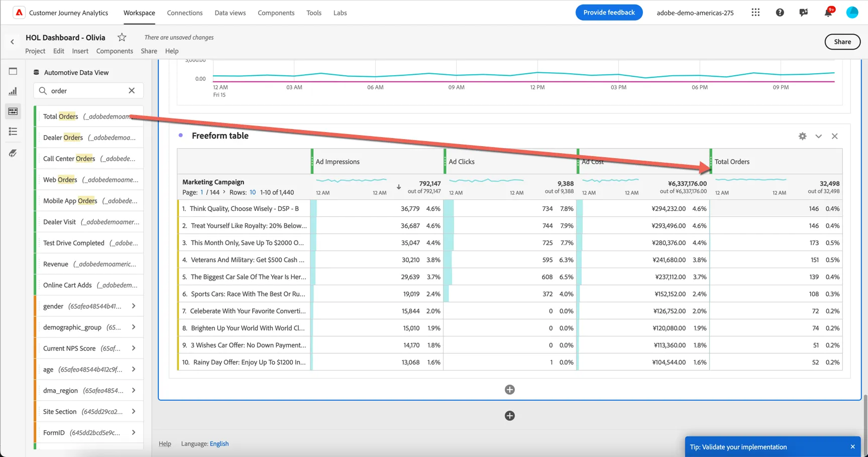Favorite the project with the star
The image size is (868, 457).
pos(122,37)
